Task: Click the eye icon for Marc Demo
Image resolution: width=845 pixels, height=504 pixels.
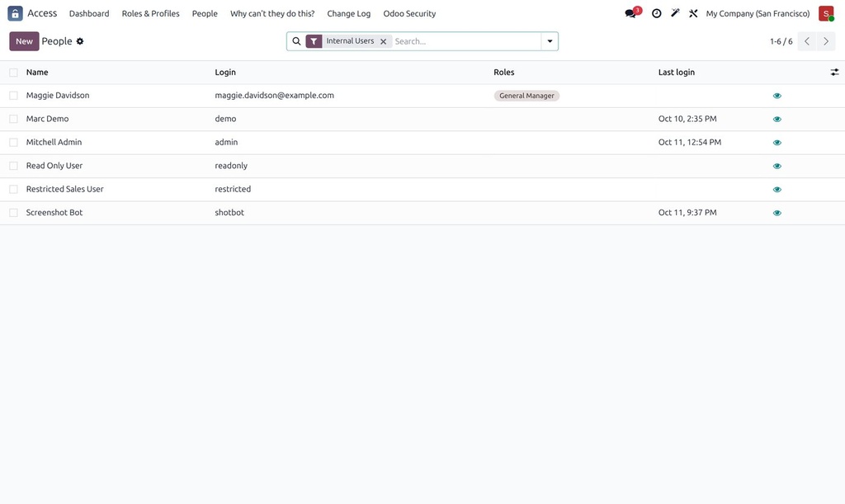Action: pos(777,119)
